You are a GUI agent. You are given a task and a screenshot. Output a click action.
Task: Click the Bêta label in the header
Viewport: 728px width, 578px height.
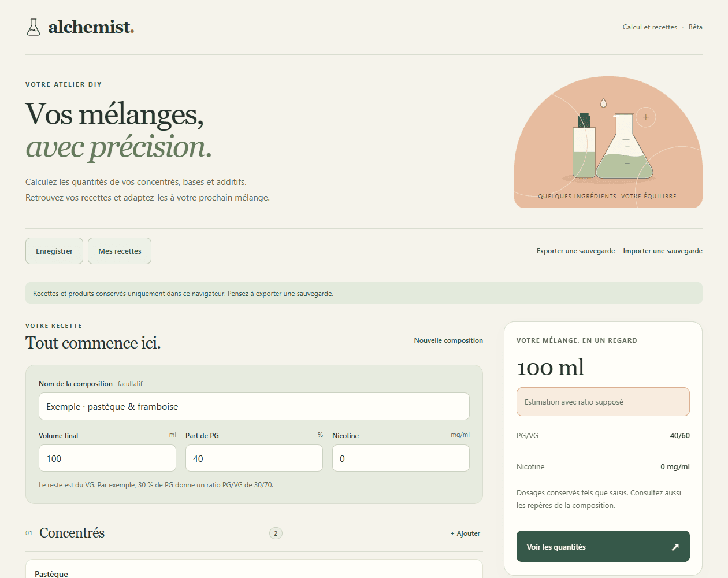pos(696,27)
